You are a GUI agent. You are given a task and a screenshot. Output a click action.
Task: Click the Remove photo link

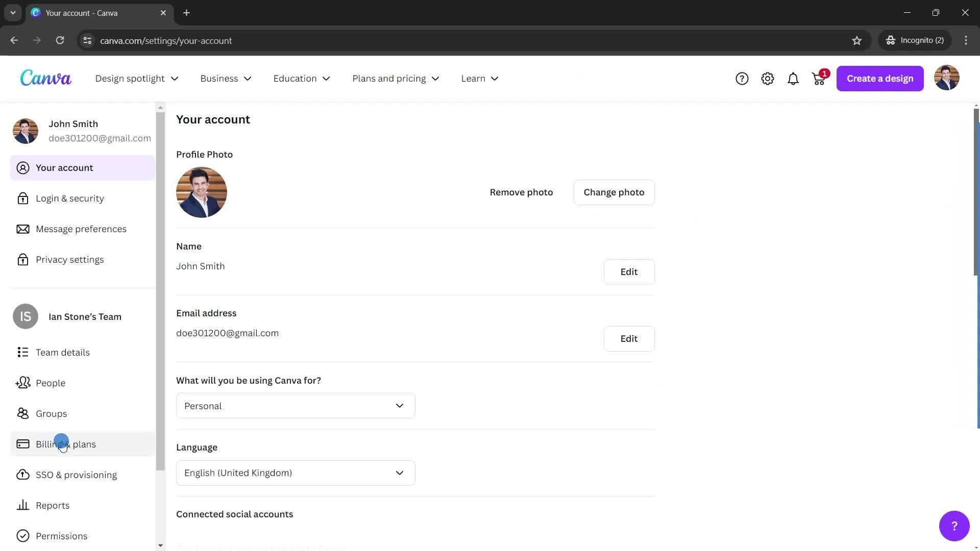click(522, 192)
